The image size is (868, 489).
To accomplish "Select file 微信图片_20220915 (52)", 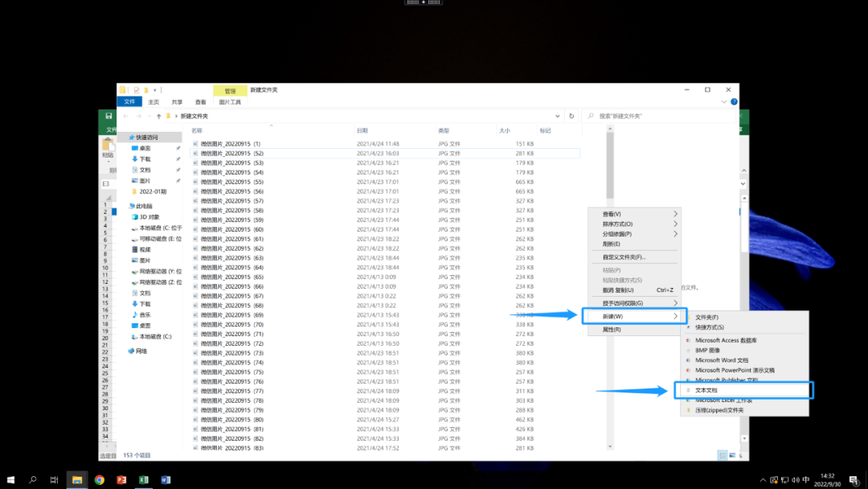I will click(232, 154).
